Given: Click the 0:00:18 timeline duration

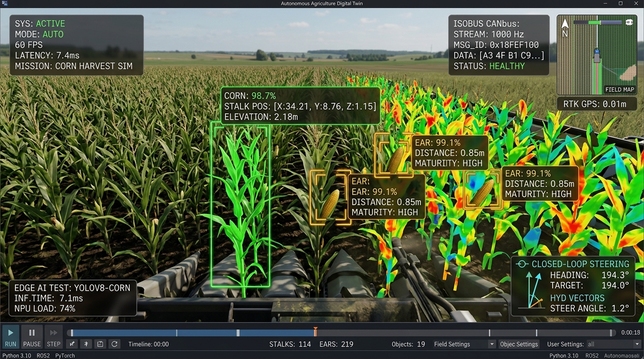Looking at the screenshot, I should click(x=630, y=333).
